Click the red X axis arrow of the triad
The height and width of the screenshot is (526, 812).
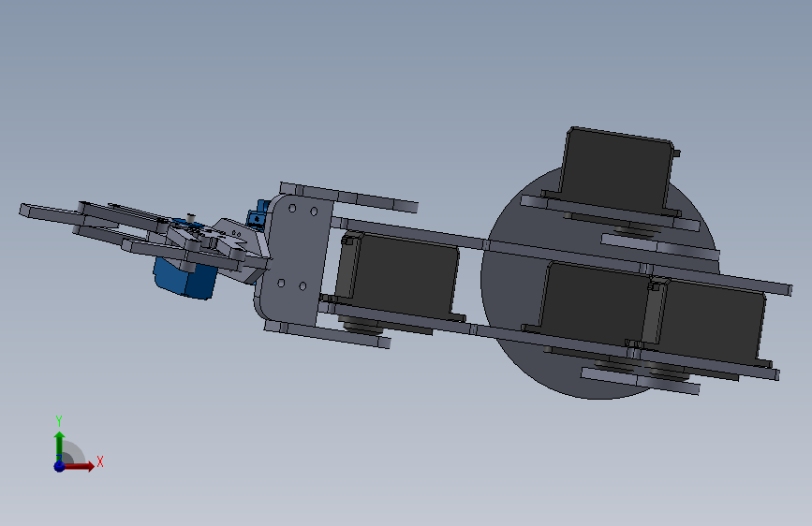79,466
